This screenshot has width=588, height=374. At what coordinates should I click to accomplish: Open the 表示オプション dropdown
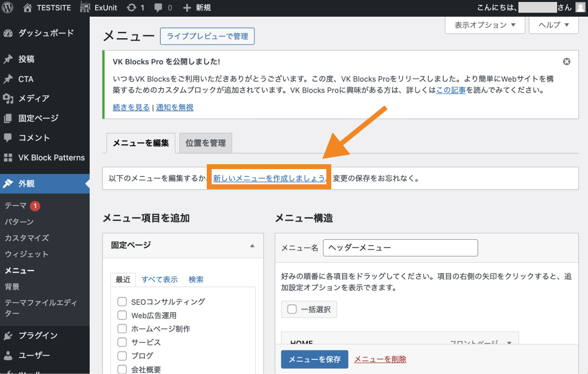(484, 25)
